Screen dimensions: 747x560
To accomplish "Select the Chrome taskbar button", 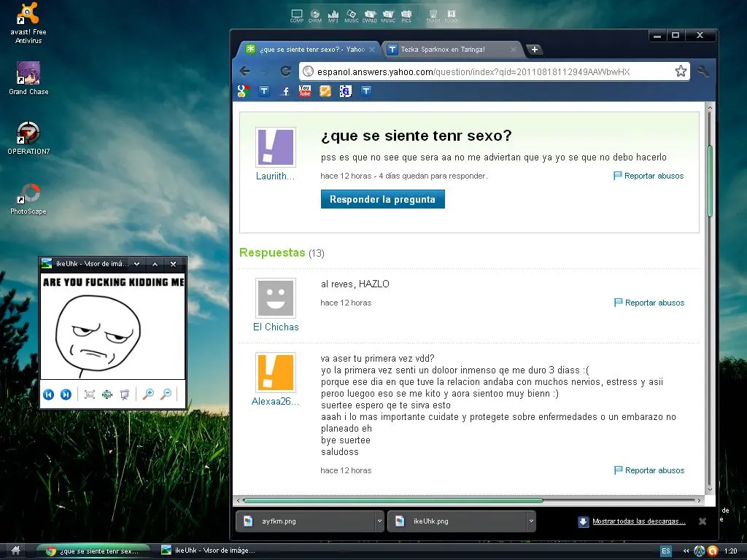I will pyautogui.click(x=93, y=551).
